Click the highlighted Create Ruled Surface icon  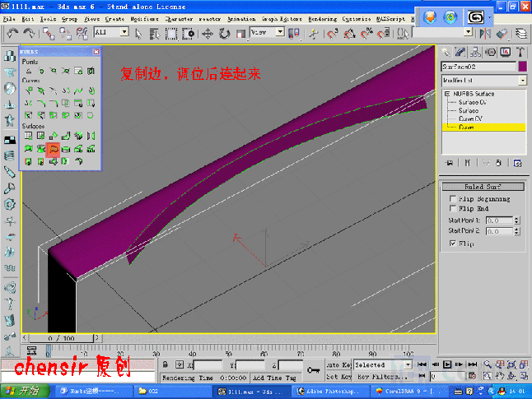(54, 149)
